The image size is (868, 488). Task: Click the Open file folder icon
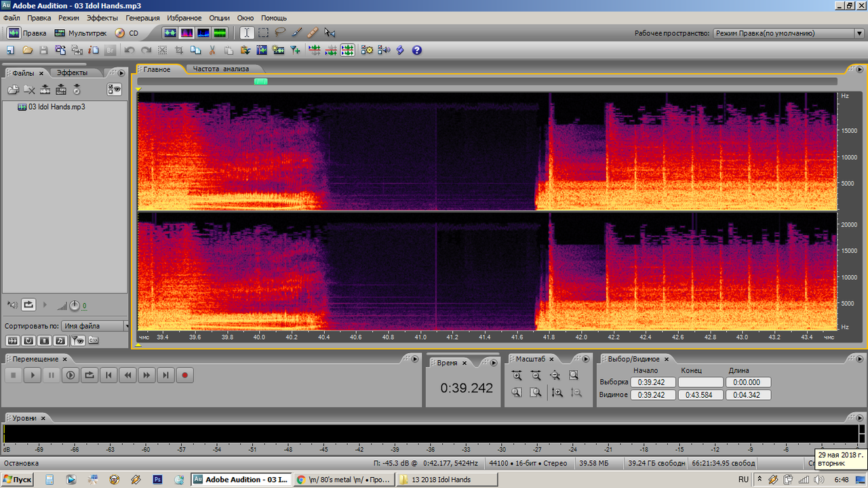tap(28, 50)
